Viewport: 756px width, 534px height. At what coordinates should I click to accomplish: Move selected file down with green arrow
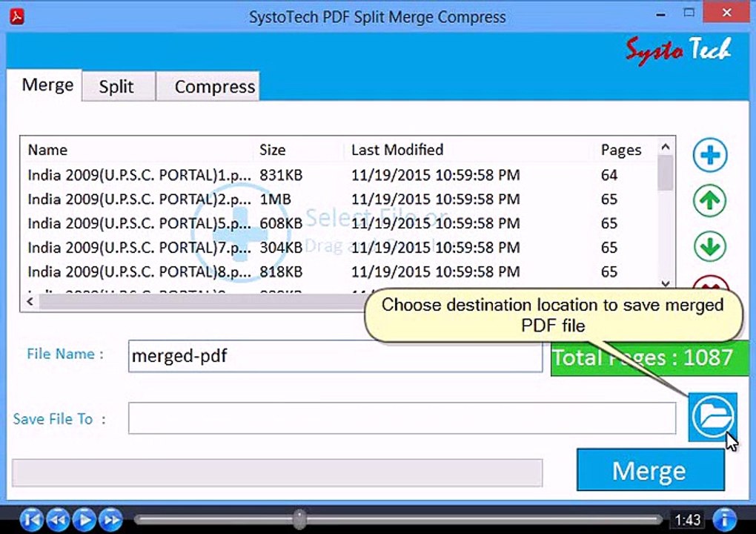click(710, 246)
